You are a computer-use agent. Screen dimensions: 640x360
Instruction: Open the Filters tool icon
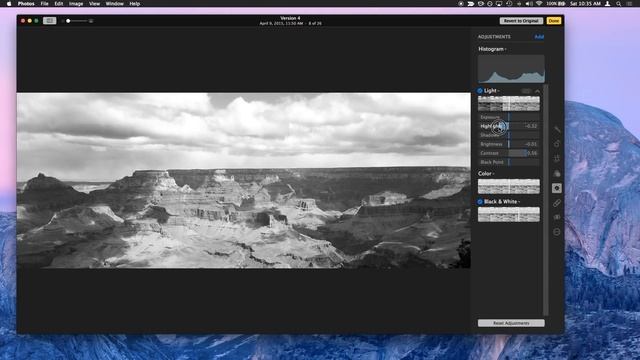tap(557, 173)
